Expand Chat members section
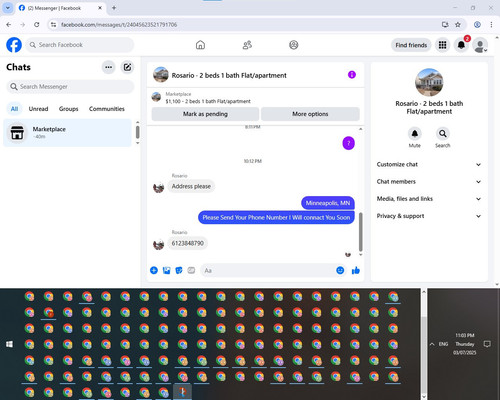The height and width of the screenshot is (400, 500). (x=429, y=182)
